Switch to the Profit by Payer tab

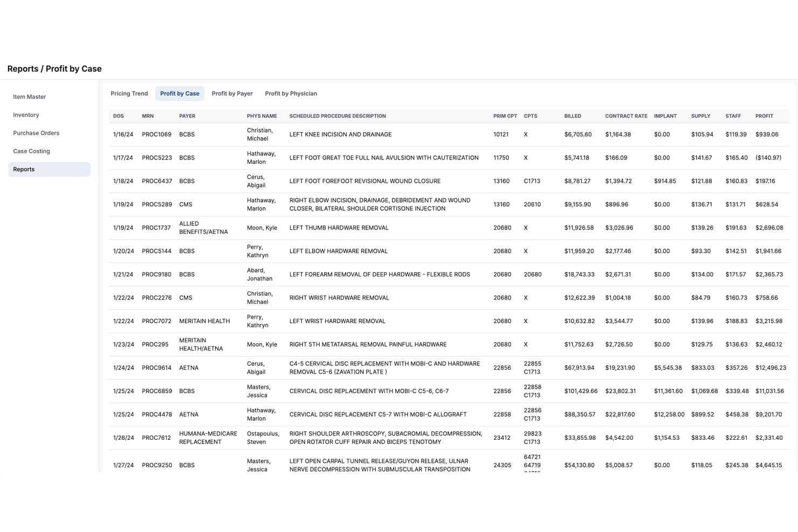pos(232,94)
